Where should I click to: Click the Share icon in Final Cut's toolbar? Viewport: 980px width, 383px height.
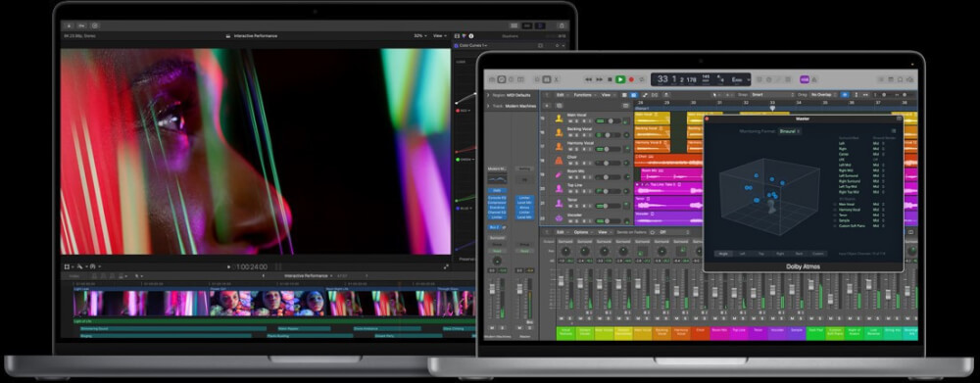[562, 25]
